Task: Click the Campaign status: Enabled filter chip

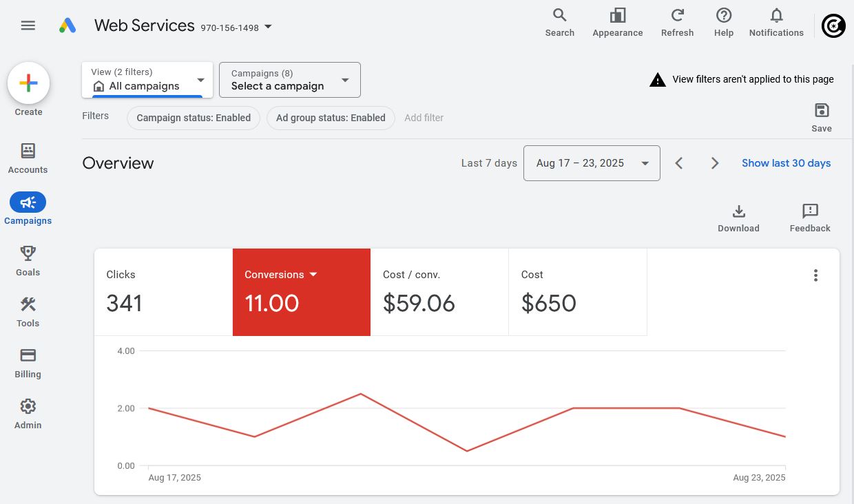Action: (194, 118)
